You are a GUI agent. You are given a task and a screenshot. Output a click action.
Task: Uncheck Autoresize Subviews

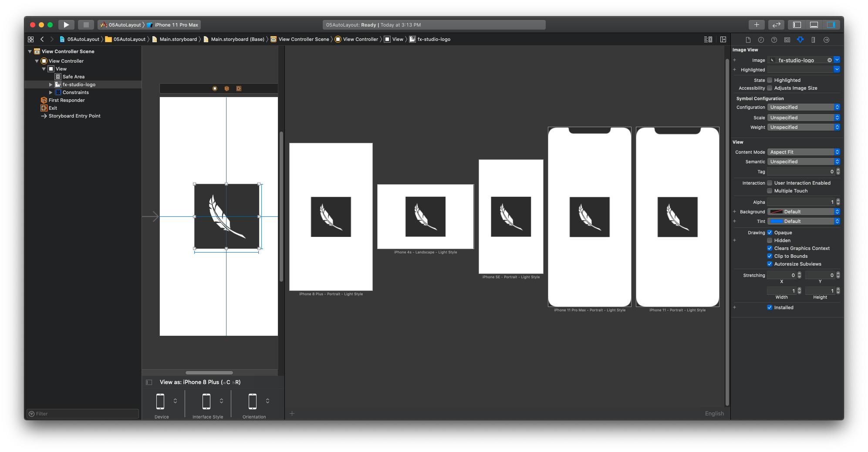click(x=770, y=264)
